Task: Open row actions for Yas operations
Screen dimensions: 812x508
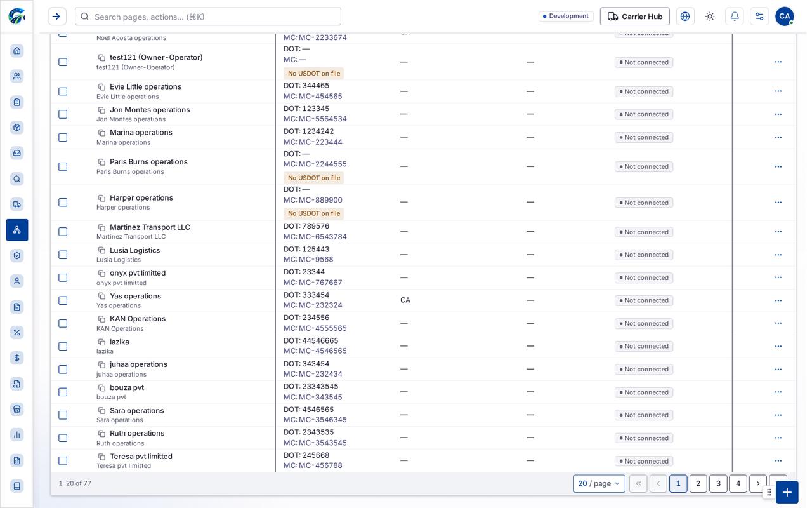Action: 778,300
